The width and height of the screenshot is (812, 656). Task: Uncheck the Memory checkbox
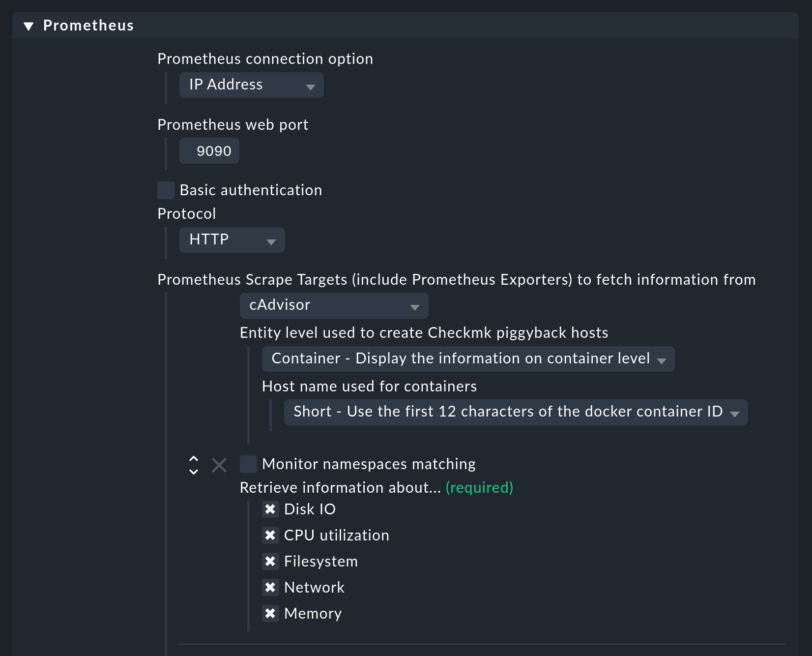(270, 614)
